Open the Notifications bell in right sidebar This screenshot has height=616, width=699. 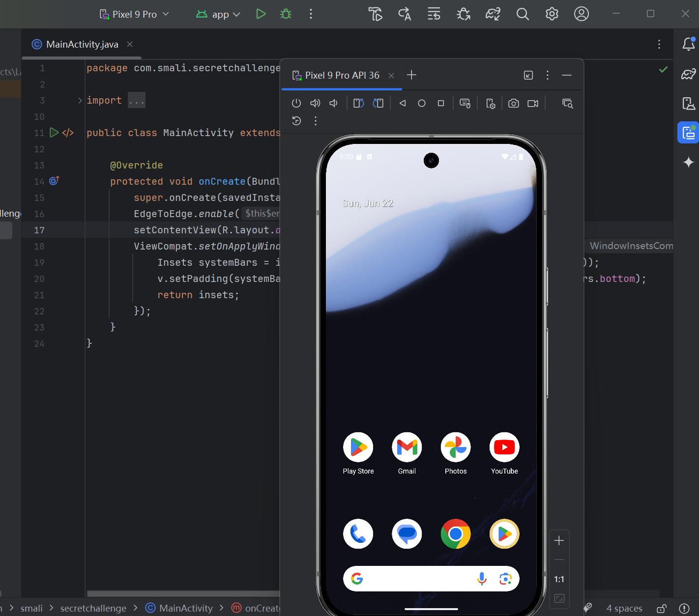coord(688,44)
